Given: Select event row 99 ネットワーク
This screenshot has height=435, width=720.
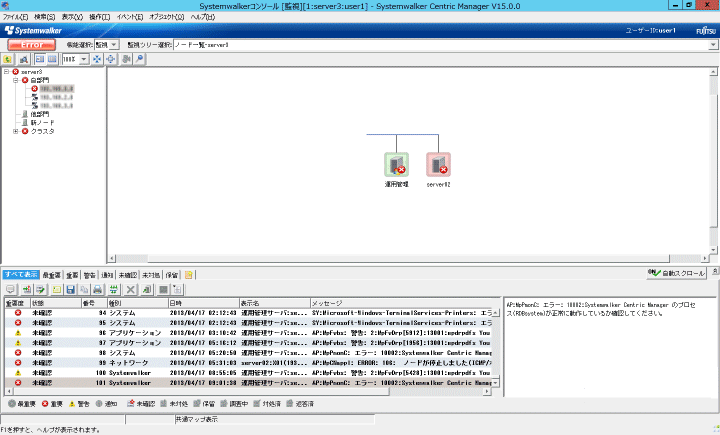Looking at the screenshot, I should click(248, 363).
